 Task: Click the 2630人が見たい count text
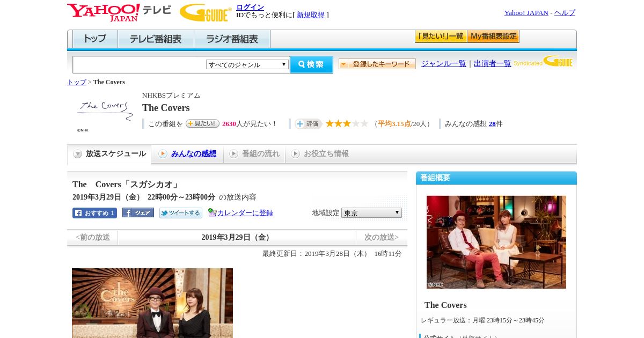(249, 124)
